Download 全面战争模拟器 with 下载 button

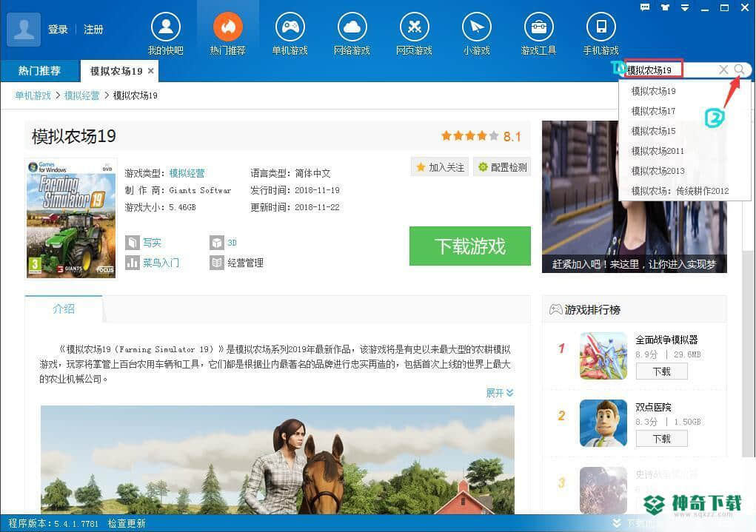tap(661, 371)
